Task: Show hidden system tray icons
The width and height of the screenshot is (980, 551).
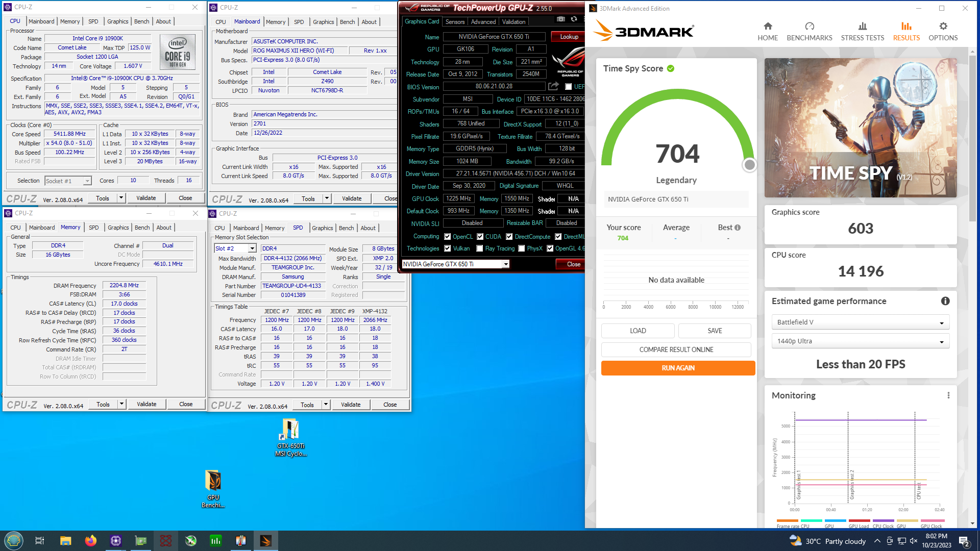Action: point(877,541)
